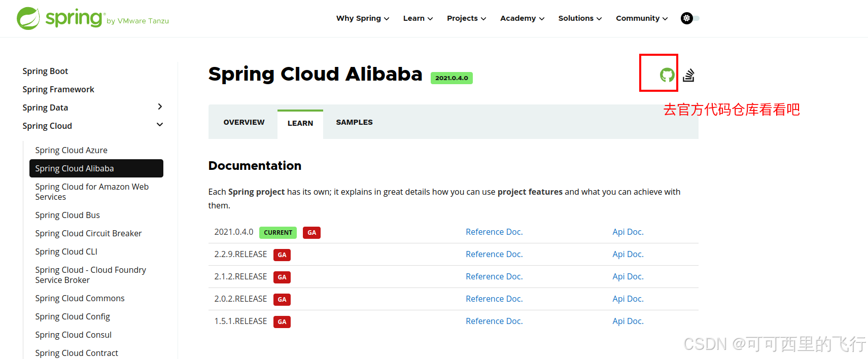
Task: Open Reference Doc. for 2.0.2.RELEASE
Action: (x=494, y=299)
